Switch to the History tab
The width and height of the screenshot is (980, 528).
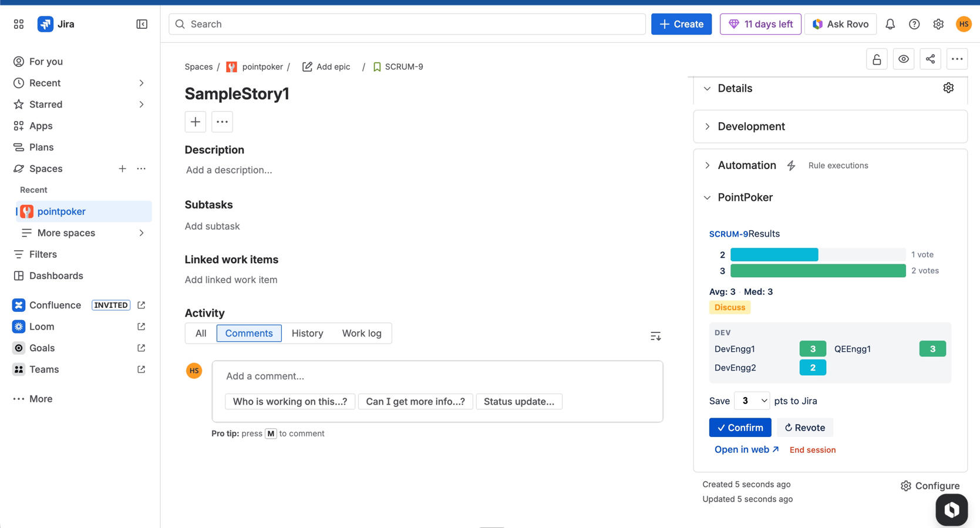point(307,333)
